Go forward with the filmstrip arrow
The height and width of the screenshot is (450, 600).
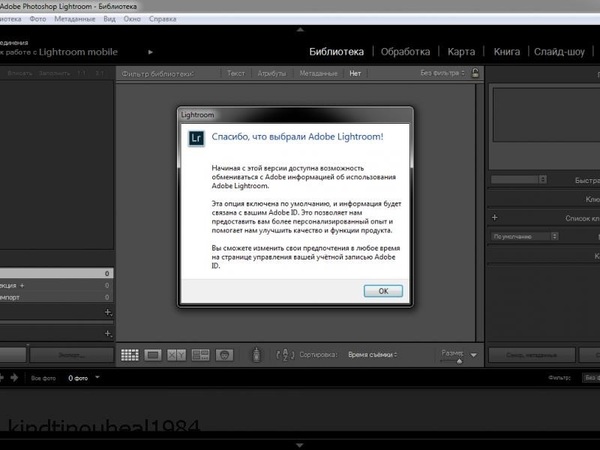(x=15, y=378)
